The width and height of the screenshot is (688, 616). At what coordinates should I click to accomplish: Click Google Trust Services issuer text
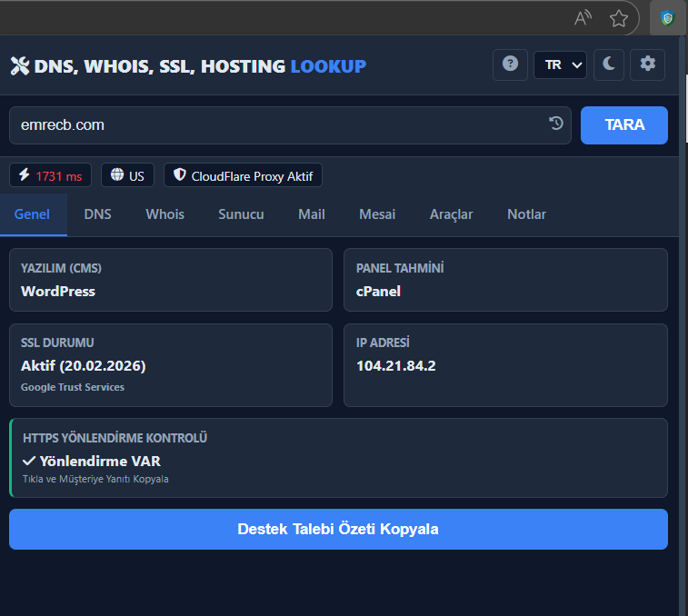tap(73, 387)
